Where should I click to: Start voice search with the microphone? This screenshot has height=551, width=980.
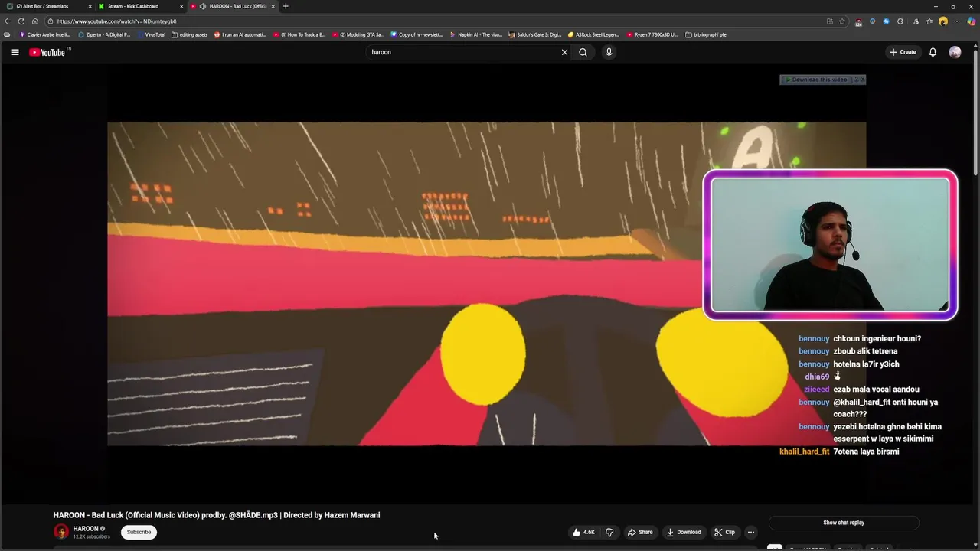(x=609, y=52)
